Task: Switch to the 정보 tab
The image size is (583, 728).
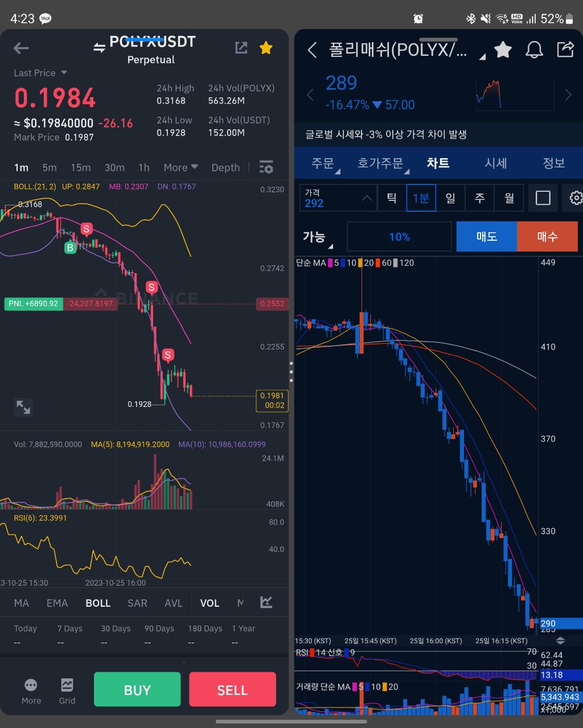Action: (x=553, y=163)
